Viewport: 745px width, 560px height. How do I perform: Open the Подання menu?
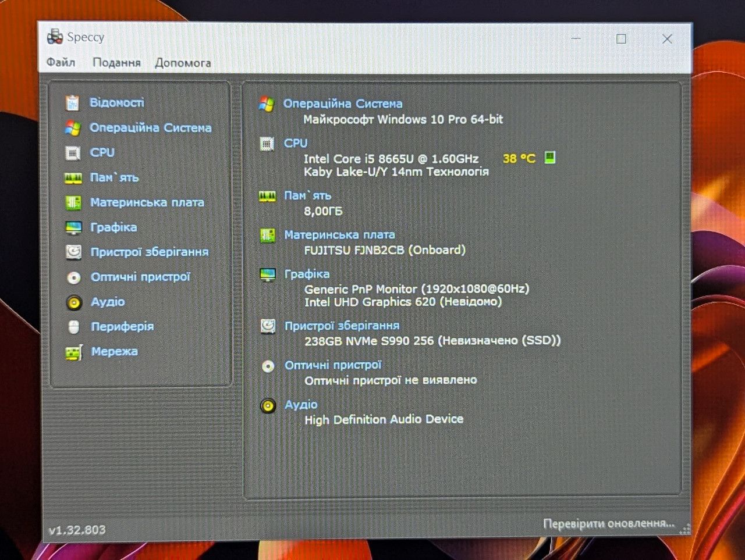coord(116,63)
